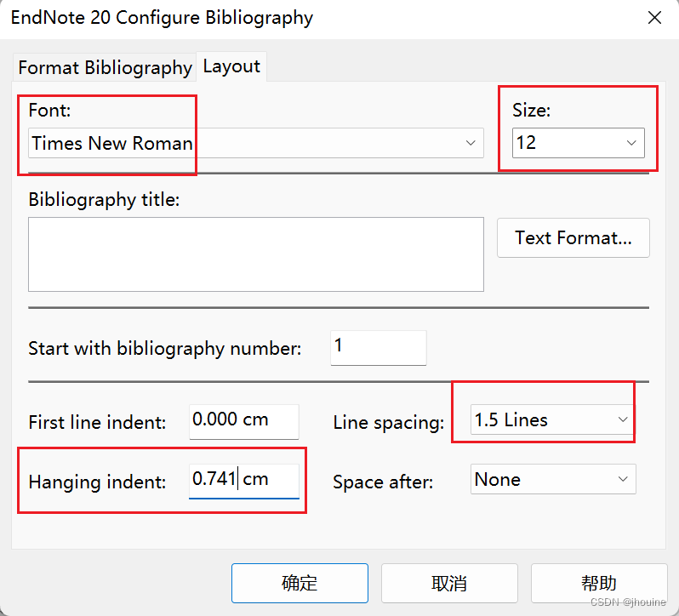Expand the Line spacing dropdown
The width and height of the screenshot is (679, 616).
(x=623, y=420)
